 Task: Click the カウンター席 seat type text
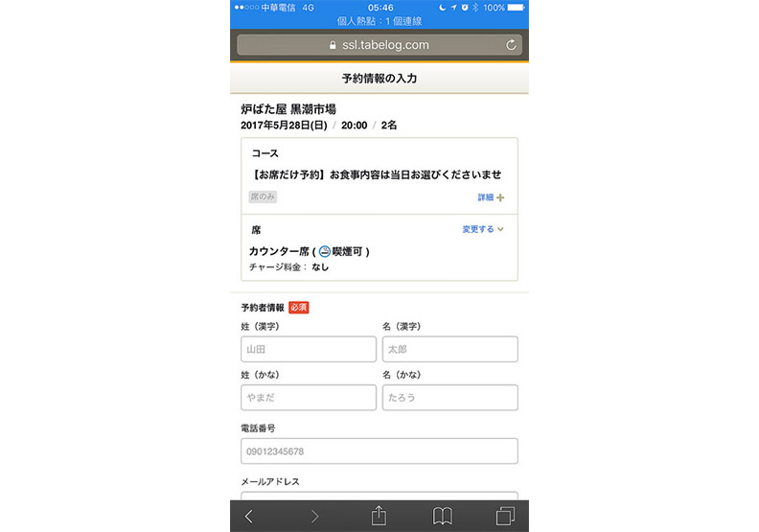pyautogui.click(x=279, y=251)
